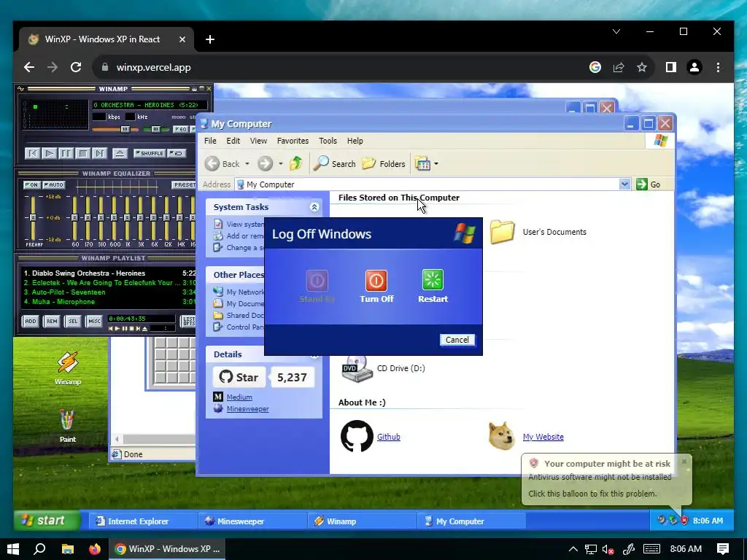The width and height of the screenshot is (747, 560).
Task: Toggle the Folders pane button
Action: (x=384, y=164)
